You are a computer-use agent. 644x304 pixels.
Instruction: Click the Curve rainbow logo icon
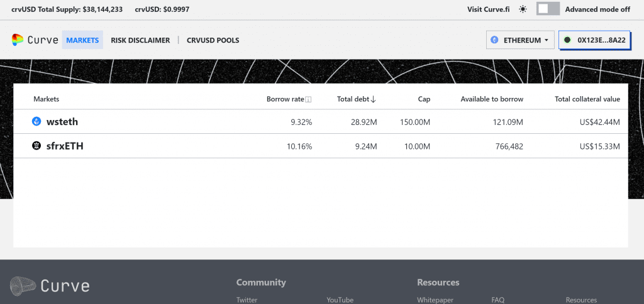click(18, 40)
